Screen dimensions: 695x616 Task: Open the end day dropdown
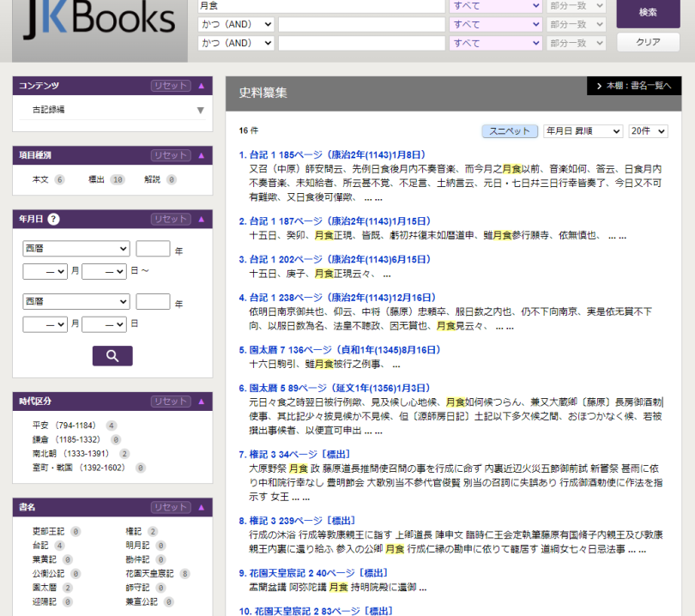click(105, 324)
